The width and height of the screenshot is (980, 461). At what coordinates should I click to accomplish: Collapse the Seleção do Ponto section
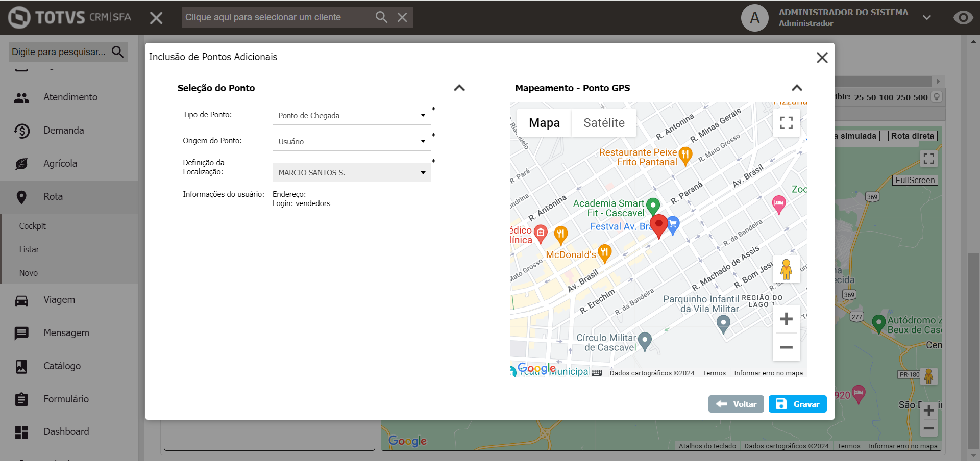coord(459,88)
